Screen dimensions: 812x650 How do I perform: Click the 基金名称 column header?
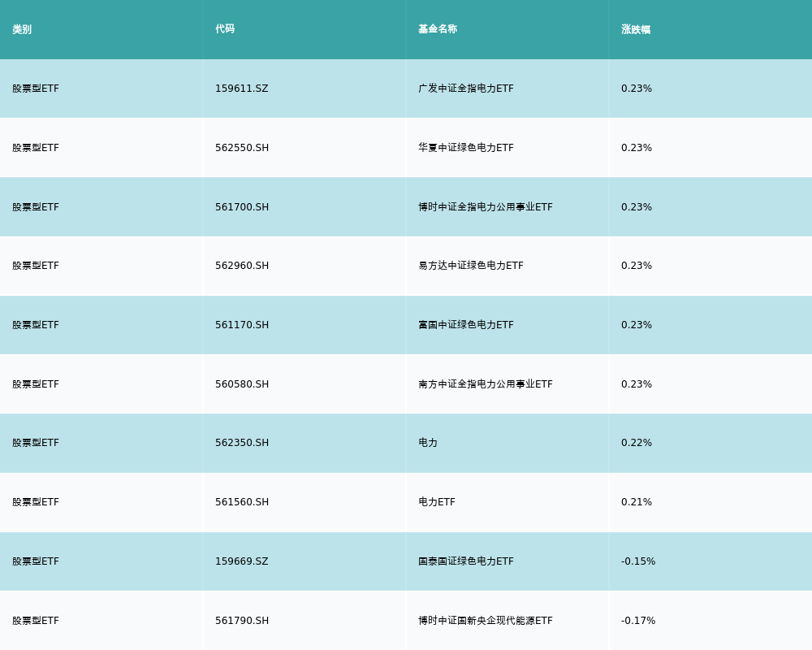click(438, 29)
